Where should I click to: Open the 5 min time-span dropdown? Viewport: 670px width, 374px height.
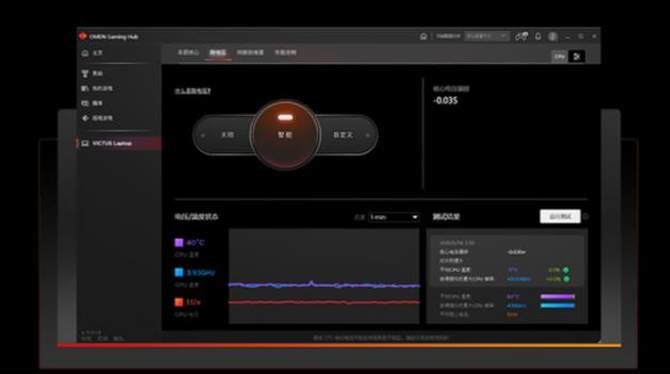[394, 217]
